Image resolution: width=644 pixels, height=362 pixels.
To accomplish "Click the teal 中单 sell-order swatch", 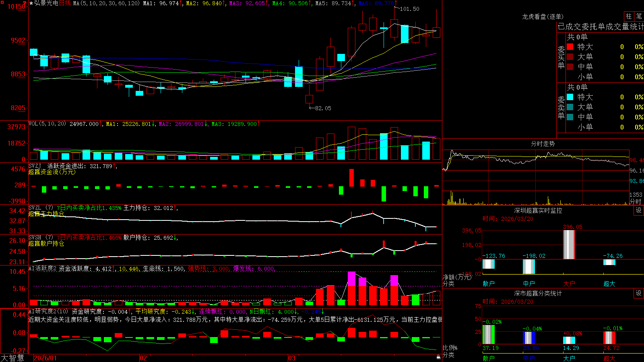I will [570, 117].
